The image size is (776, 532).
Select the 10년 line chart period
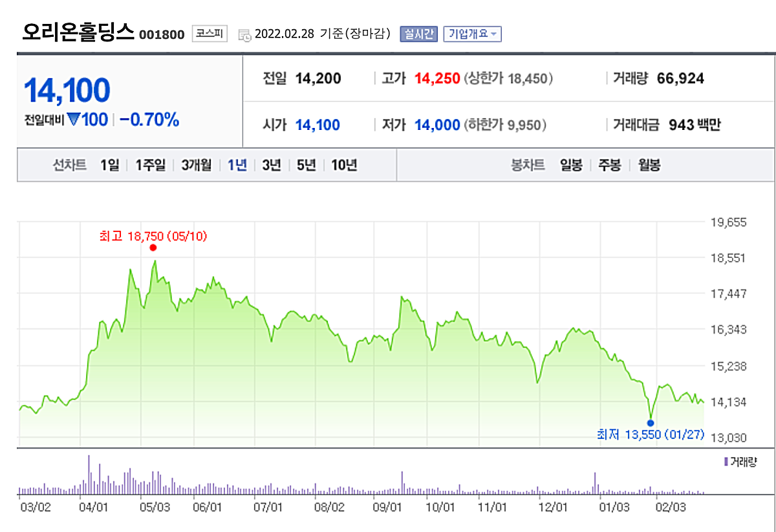344,165
